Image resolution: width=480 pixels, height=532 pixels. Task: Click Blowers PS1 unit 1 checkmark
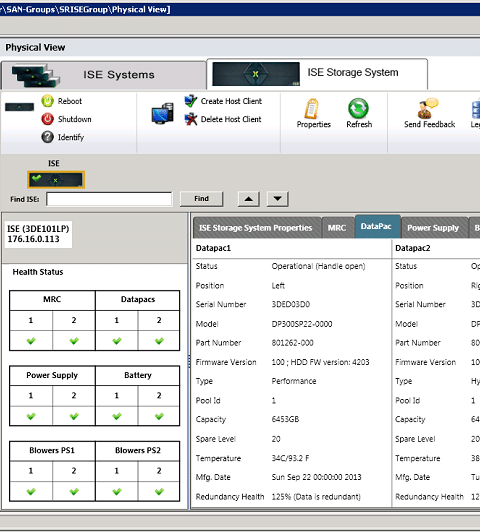(31, 491)
